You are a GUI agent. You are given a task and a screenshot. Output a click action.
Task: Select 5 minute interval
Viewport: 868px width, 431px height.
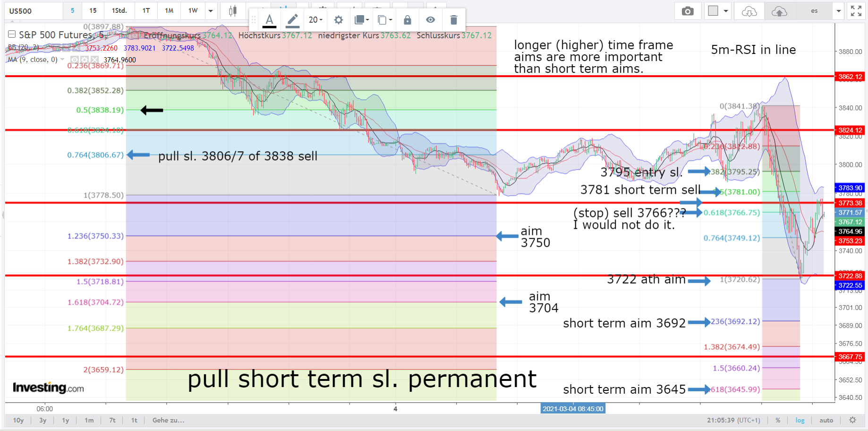[72, 10]
